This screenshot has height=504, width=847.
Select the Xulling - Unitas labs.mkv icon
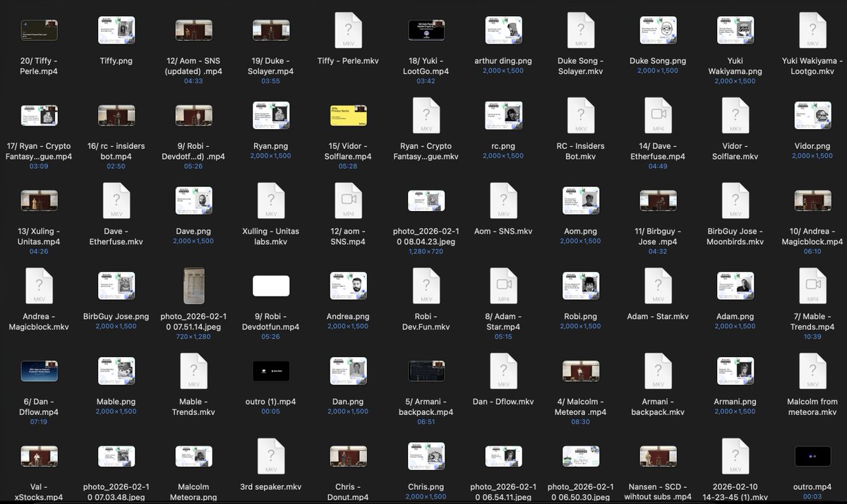click(x=271, y=201)
